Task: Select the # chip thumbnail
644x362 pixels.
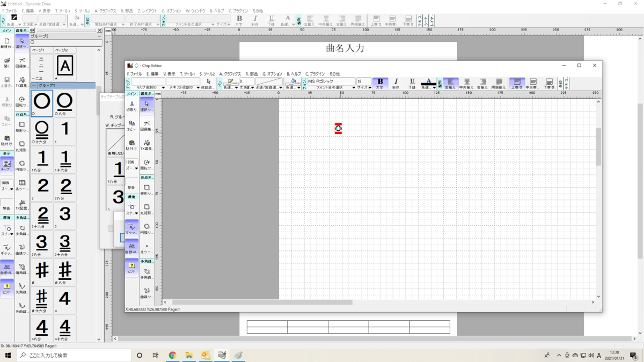Action: click(42, 272)
